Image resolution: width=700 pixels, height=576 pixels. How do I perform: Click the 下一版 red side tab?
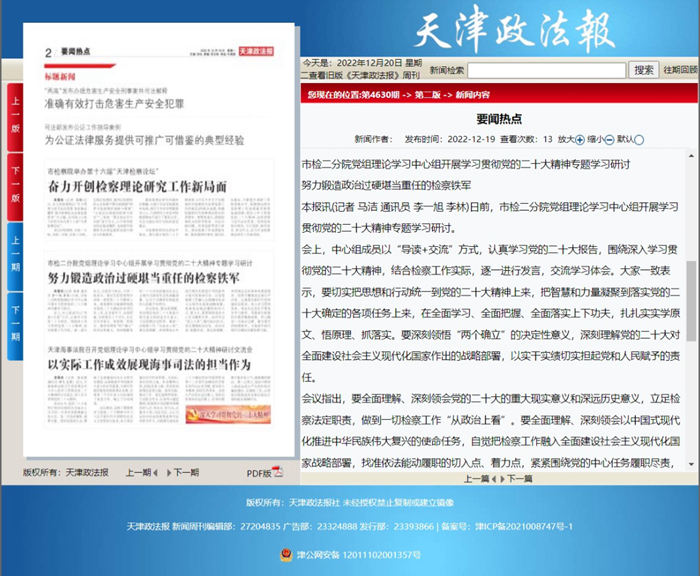pyautogui.click(x=15, y=186)
